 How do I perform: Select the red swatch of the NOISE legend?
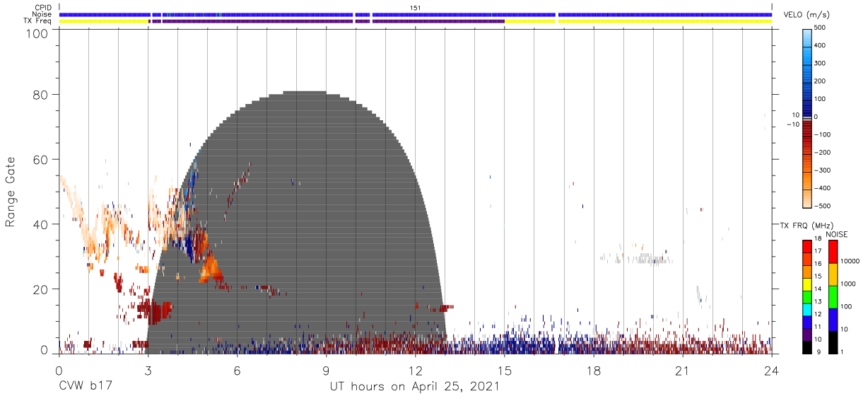pos(833,252)
